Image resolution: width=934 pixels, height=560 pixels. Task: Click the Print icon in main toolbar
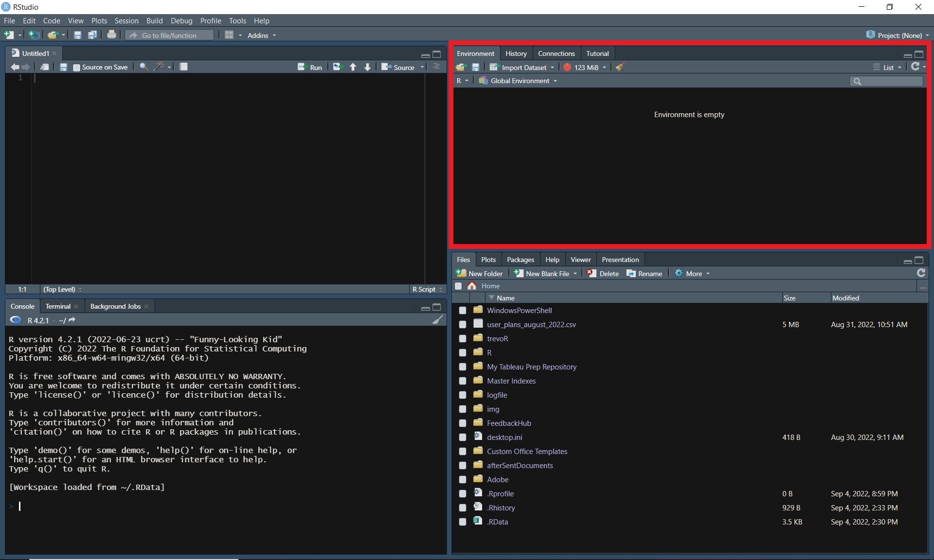point(112,35)
